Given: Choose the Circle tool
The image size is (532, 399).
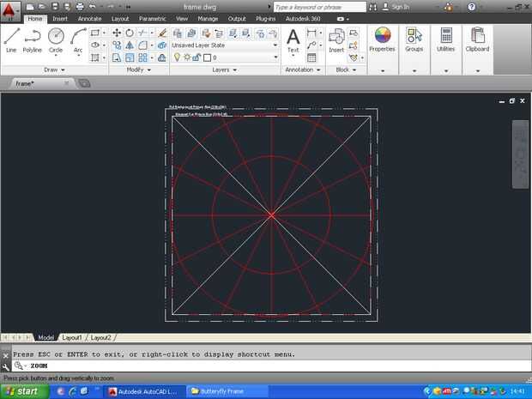Looking at the screenshot, I should click(56, 39).
